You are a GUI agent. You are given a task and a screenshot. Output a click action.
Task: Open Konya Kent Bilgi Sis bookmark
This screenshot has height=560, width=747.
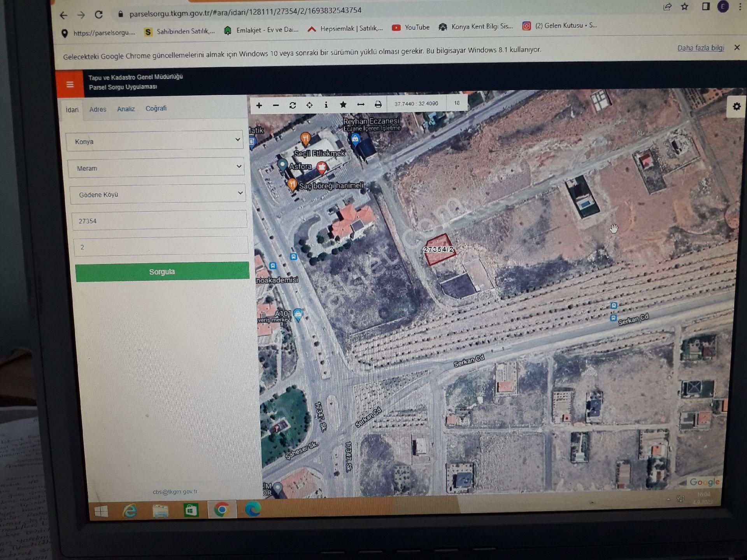(x=476, y=26)
